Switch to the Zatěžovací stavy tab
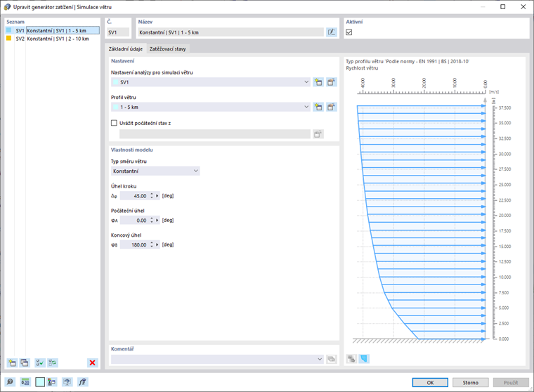The width and height of the screenshot is (534, 392). (167, 48)
